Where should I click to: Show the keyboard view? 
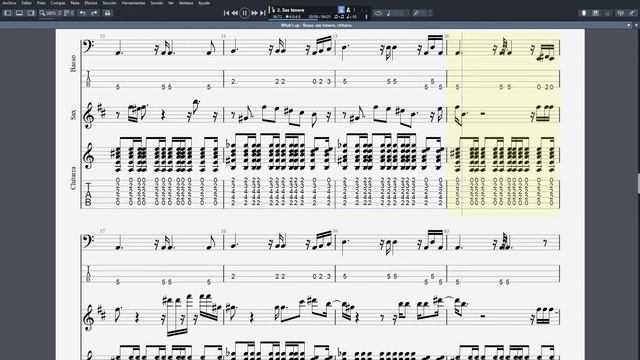[596, 13]
